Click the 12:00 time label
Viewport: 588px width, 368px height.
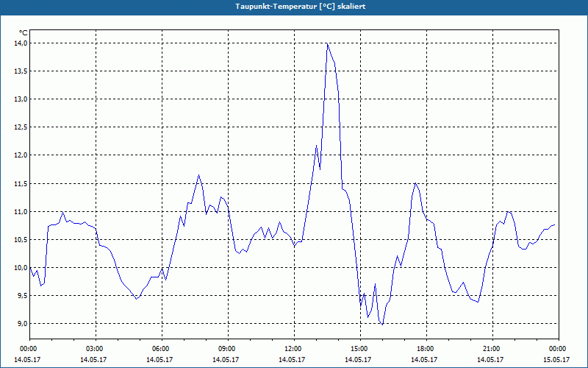click(294, 349)
